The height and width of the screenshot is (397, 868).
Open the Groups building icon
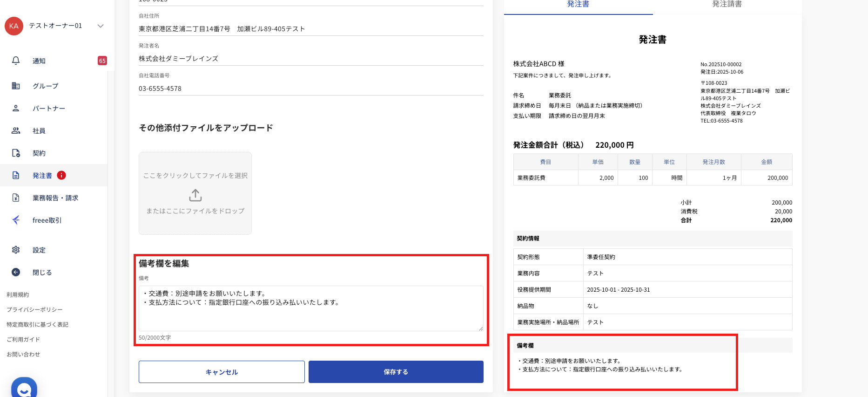point(16,86)
